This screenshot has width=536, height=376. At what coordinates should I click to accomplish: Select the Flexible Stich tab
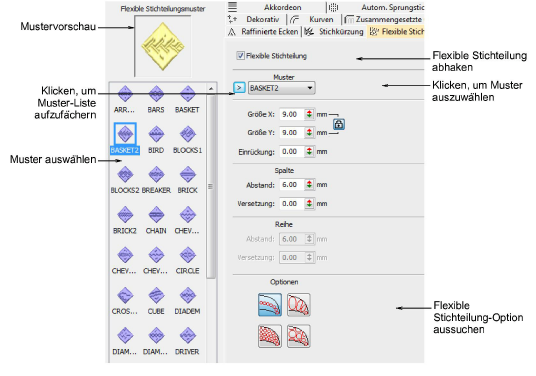[x=396, y=32]
